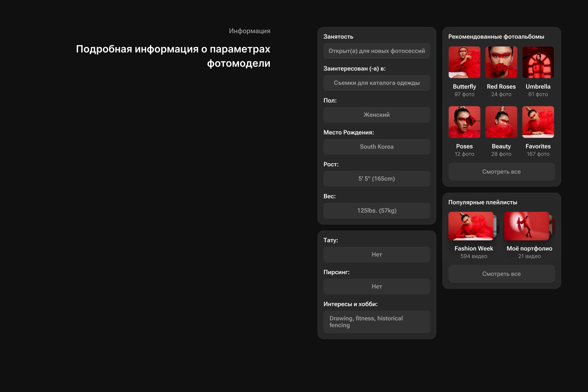588x392 pixels.
Task: Open the Butterfly album thumbnail
Action: [464, 62]
